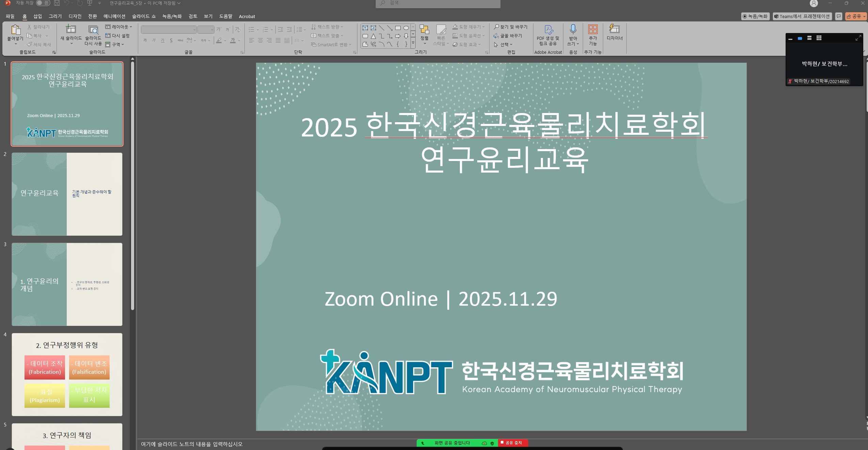Expand the 레이아웃 (Layout) dropdown
The width and height of the screenshot is (868, 450).
tap(118, 27)
